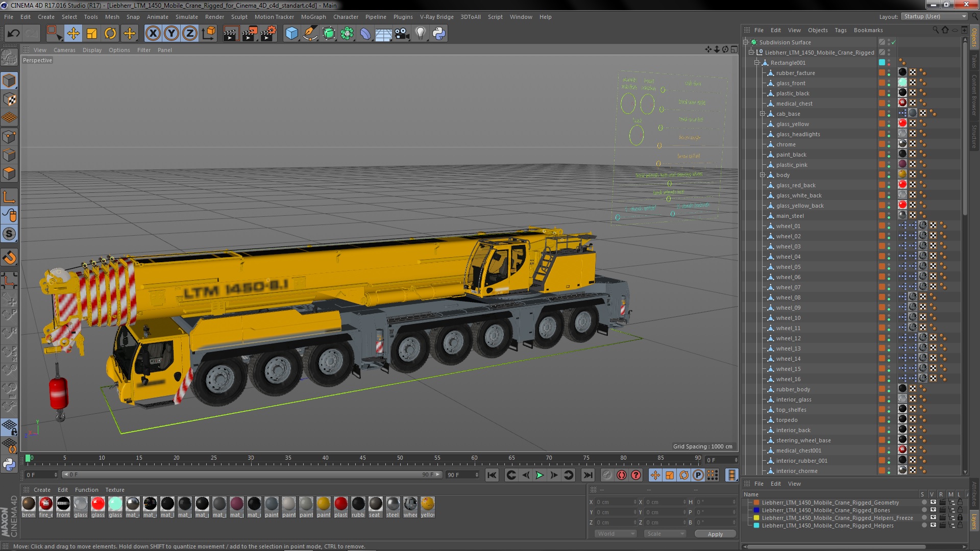Open material manager Texture menu

tap(115, 490)
